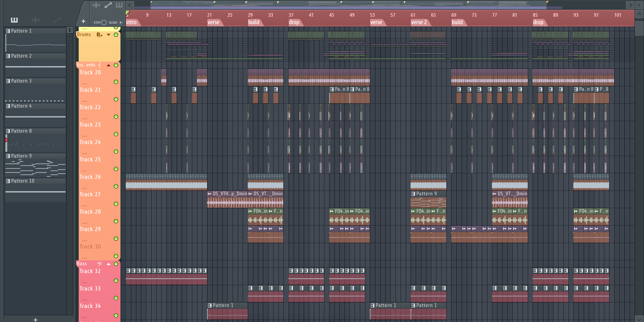
Task: Select audio clip focus in playlist toolbar
Action: (96, 5)
